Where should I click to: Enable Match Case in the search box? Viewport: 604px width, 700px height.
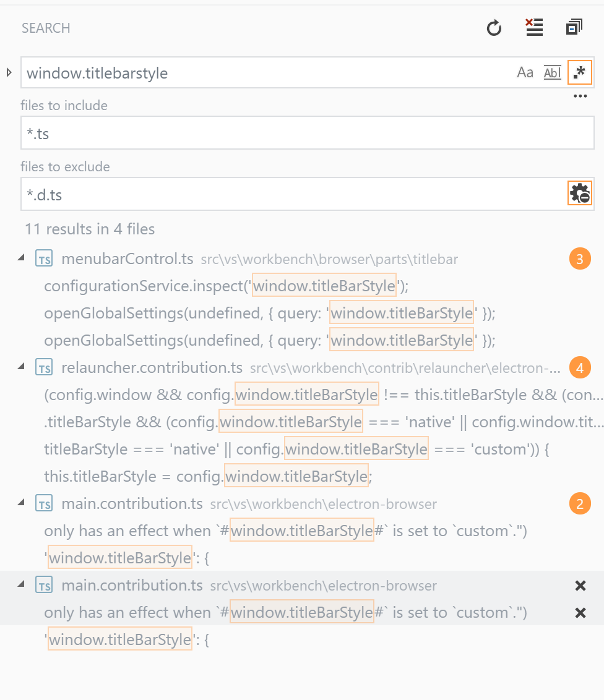coord(525,72)
